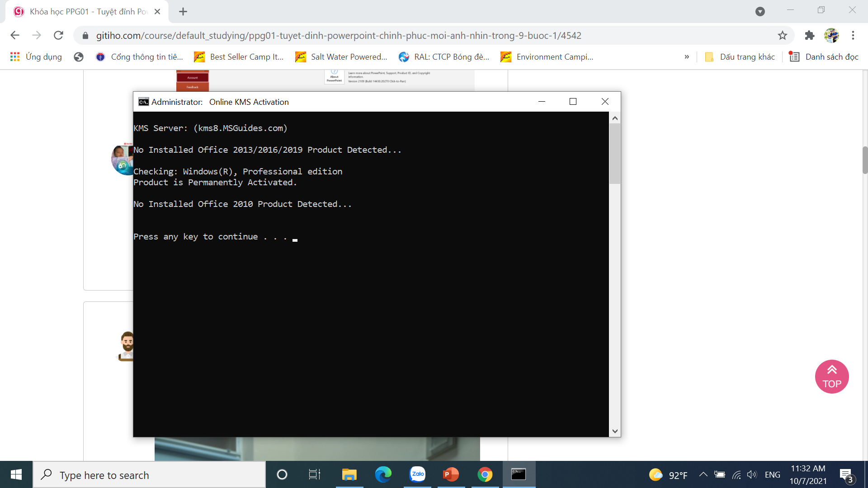Maximize the Online KMS Activation window
Viewport: 868px width, 488px height.
573,102
